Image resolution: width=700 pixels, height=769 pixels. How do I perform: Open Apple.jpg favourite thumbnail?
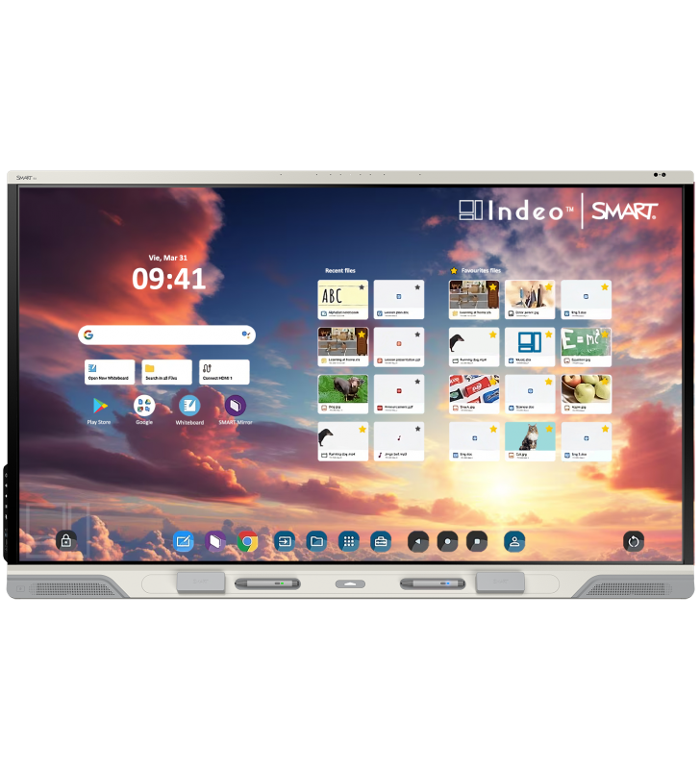586,394
